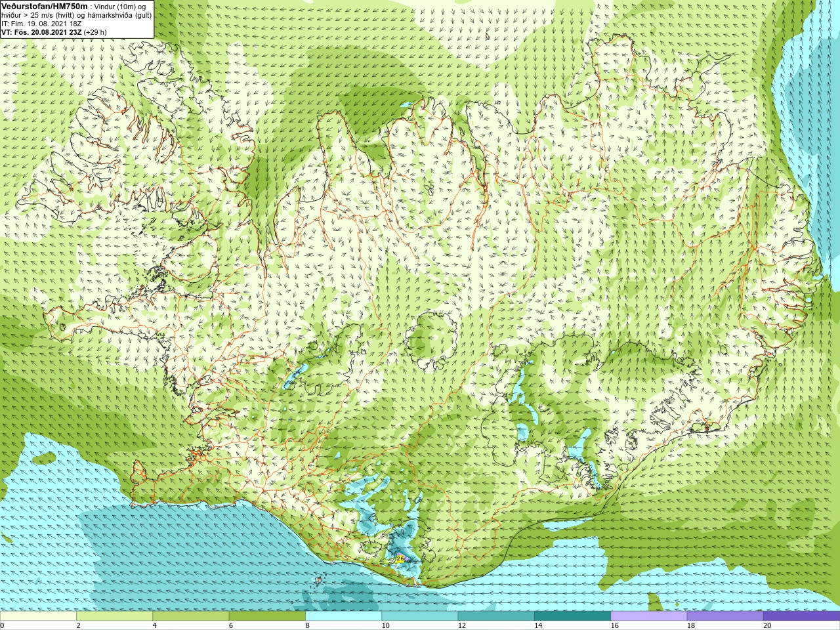This screenshot has width=840, height=630.
Task: Click the 'hviður > 25 m/s' description line
Action: coord(77,15)
